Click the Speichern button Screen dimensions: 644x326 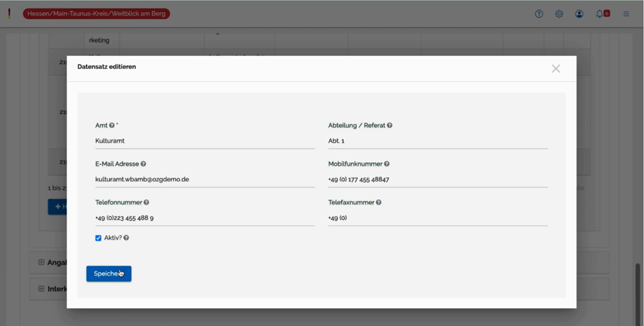(x=108, y=273)
